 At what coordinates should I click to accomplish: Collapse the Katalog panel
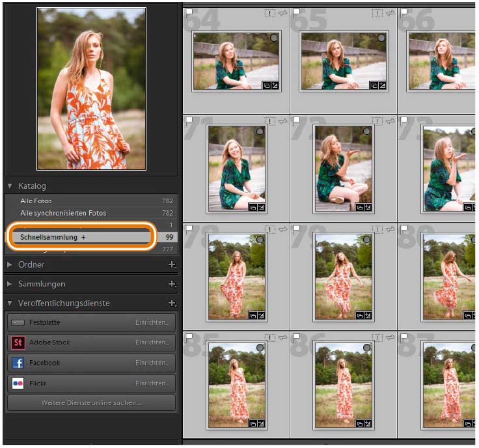pyautogui.click(x=10, y=186)
